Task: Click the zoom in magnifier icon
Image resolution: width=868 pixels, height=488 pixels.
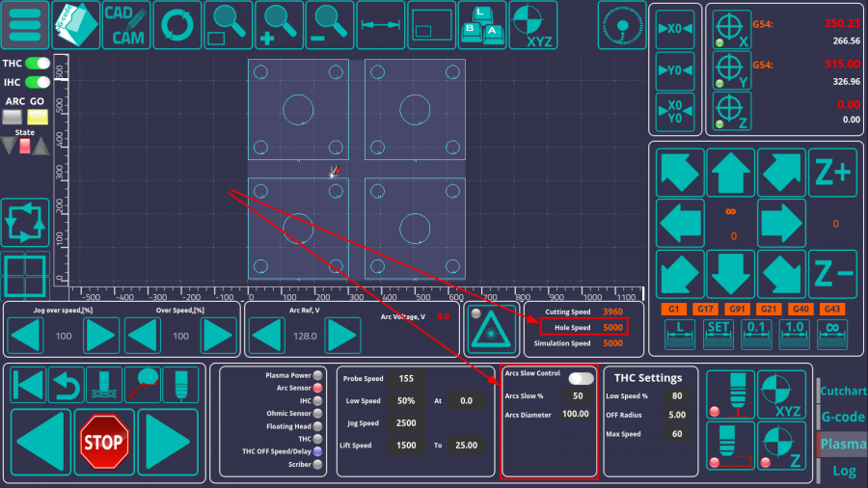Action: (278, 25)
